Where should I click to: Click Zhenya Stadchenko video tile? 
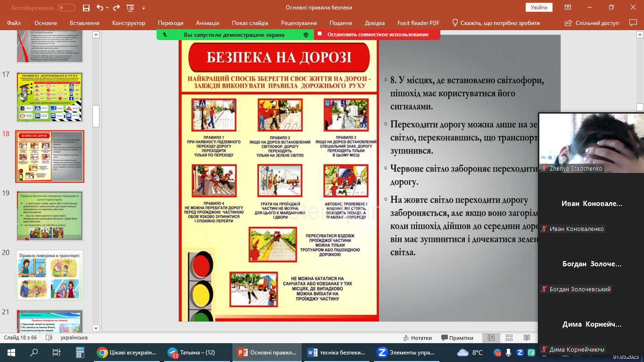click(x=591, y=143)
